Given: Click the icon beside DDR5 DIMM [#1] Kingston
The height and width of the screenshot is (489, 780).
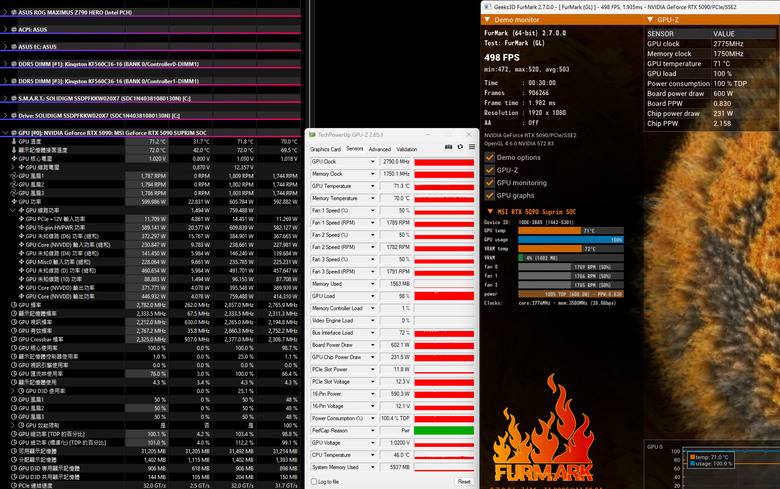Looking at the screenshot, I should [x=14, y=64].
